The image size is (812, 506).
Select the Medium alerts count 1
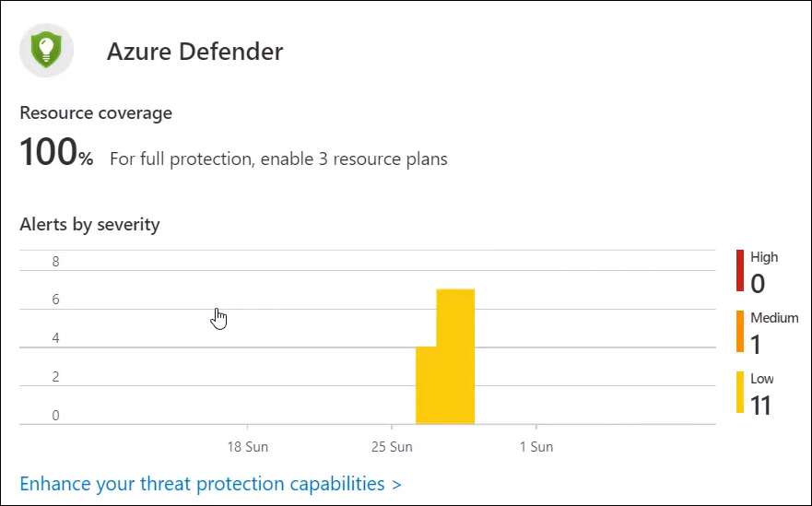(x=756, y=345)
